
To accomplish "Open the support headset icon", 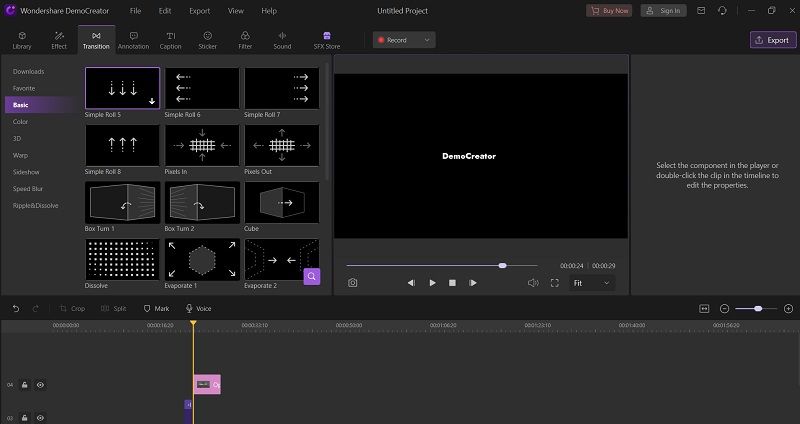I will point(722,11).
